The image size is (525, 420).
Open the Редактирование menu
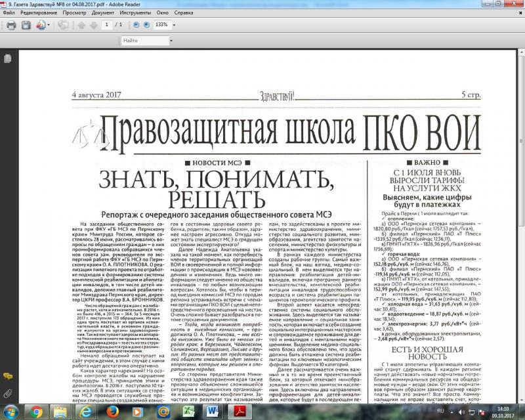pos(39,12)
